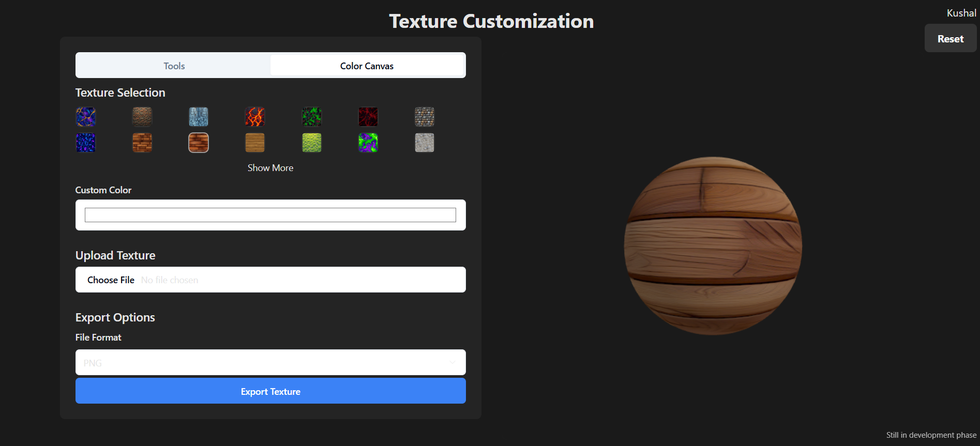
Task: Select the purple cracked crystal texture
Action: [x=86, y=117]
